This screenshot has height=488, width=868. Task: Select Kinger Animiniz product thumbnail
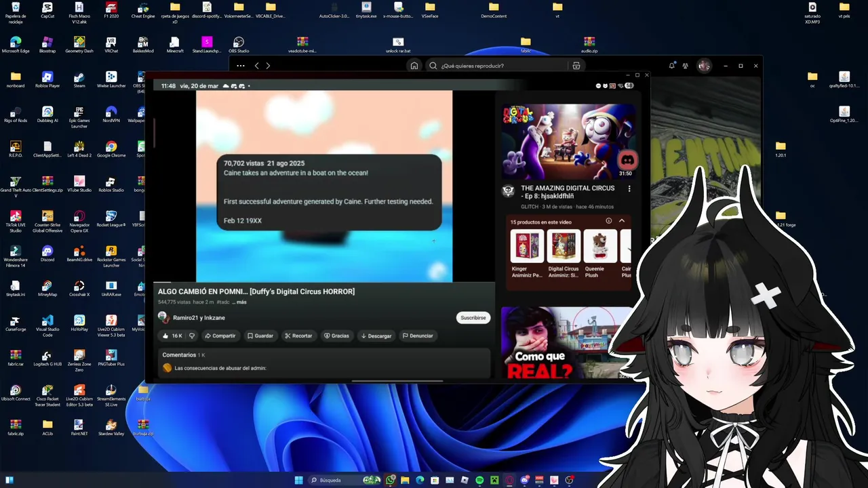coord(527,246)
